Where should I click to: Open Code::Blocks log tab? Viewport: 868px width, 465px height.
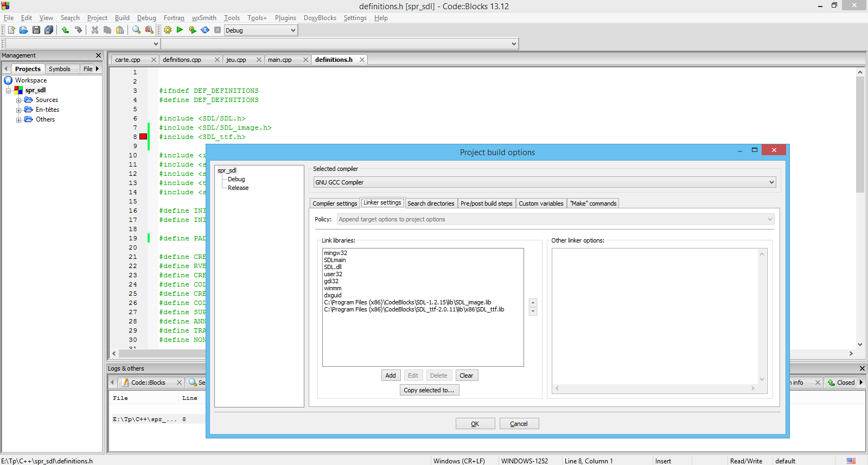coord(148,383)
